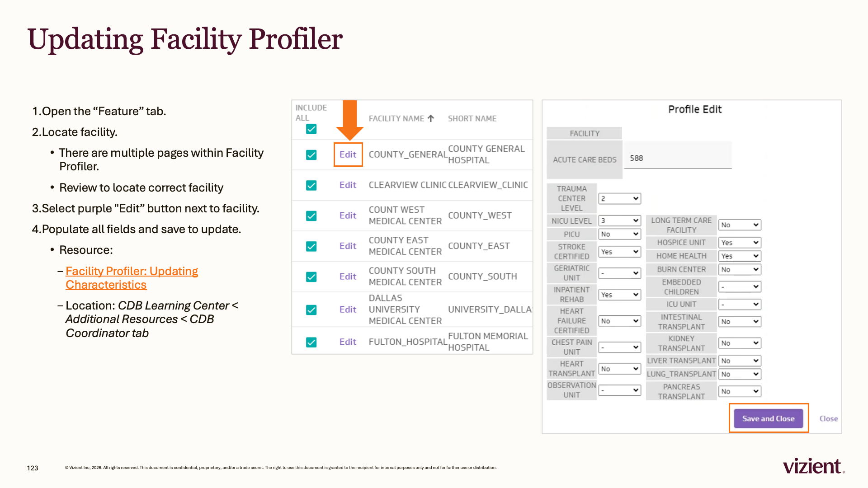868x488 pixels.
Task: Open the Burn Center dropdown
Action: click(x=740, y=269)
